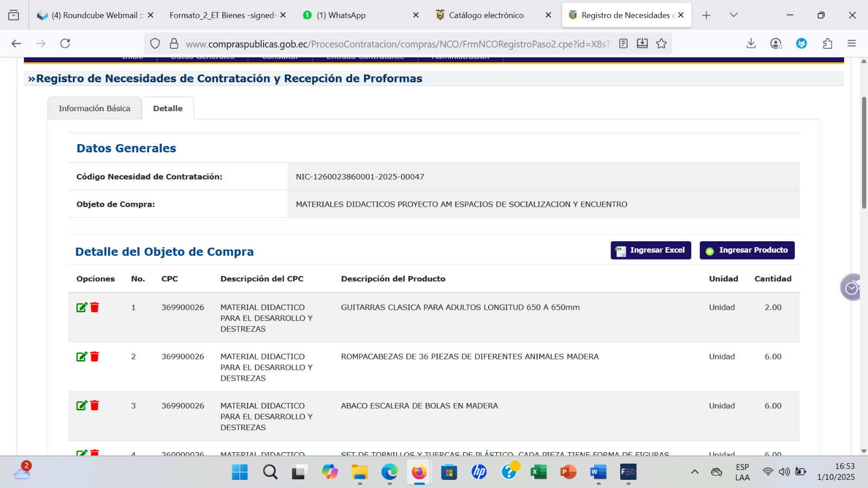Reload the current page
This screenshot has height=488, width=868.
point(65,43)
